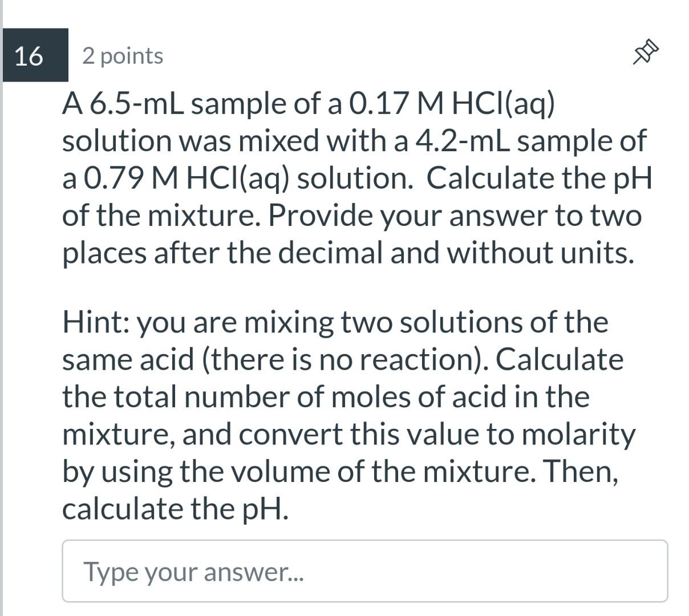This screenshot has height=616, width=689.
Task: Click the left edge scrollbar track
Action: 2,308
